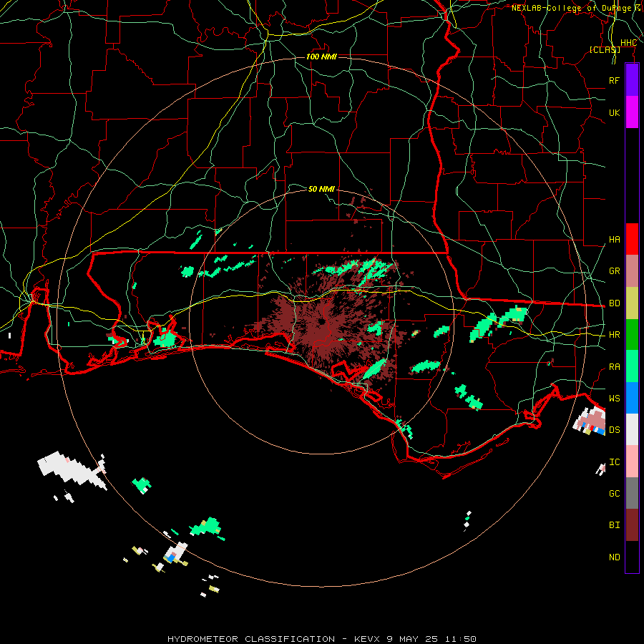
Task: Click the BD yellow legend swatch
Action: [x=632, y=303]
